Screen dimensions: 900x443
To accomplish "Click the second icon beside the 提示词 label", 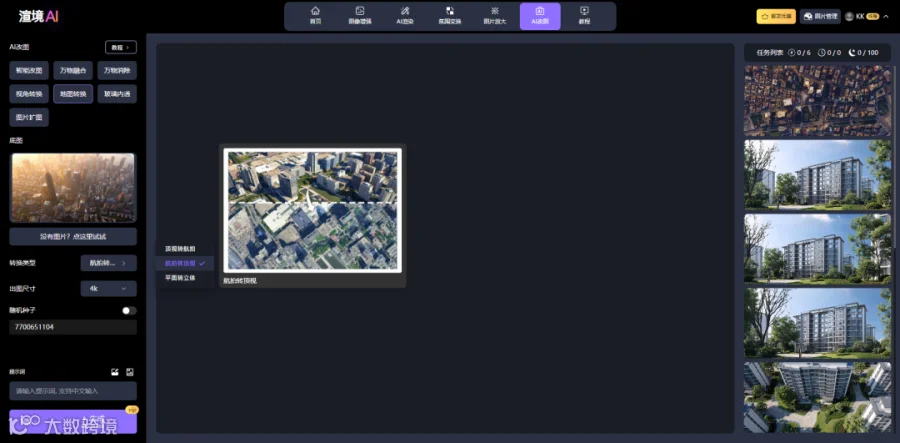I will click(130, 372).
